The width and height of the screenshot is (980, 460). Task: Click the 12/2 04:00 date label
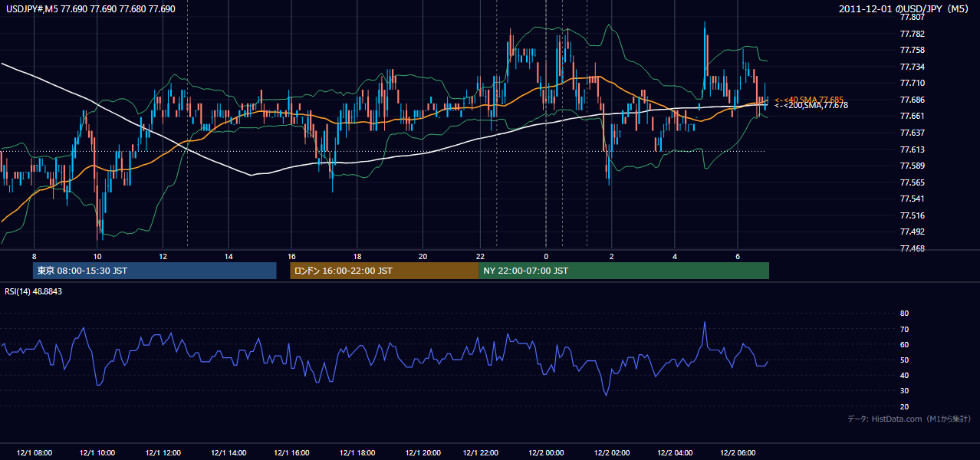tap(675, 453)
